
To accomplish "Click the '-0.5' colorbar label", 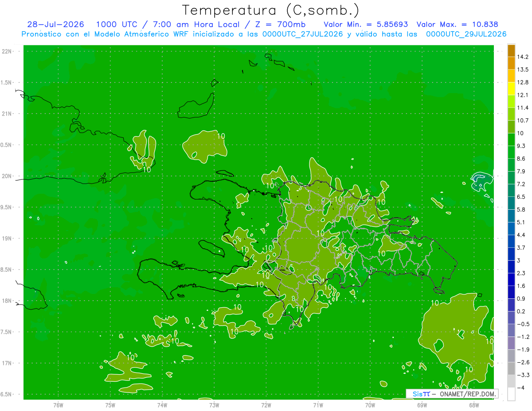I will [523, 324].
